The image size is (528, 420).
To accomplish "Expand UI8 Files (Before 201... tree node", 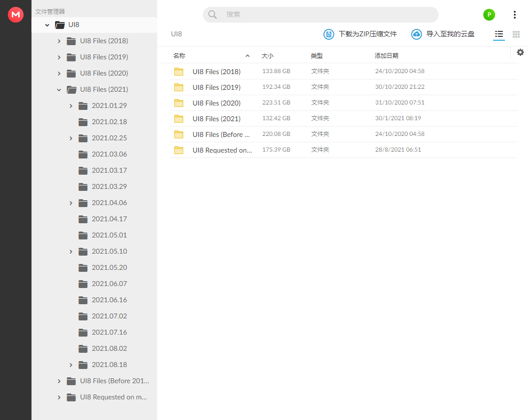I will 59,381.
